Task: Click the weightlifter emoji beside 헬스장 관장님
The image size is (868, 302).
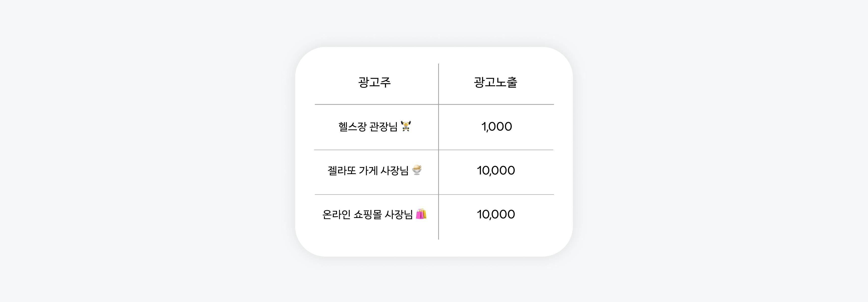Action: click(406, 126)
